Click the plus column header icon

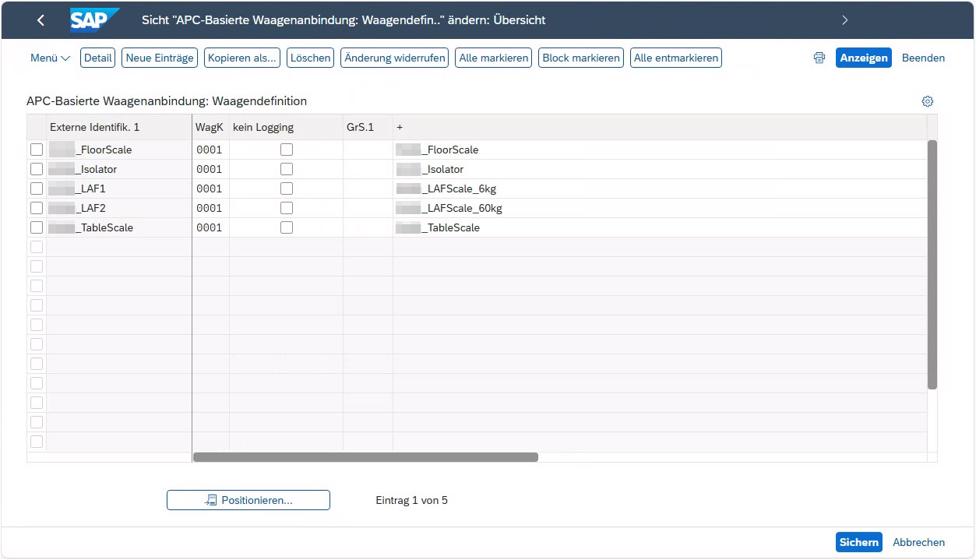pyautogui.click(x=400, y=127)
